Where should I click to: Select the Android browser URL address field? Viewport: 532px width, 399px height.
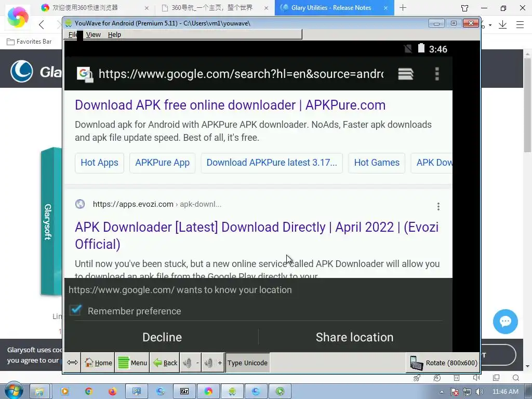[241, 74]
